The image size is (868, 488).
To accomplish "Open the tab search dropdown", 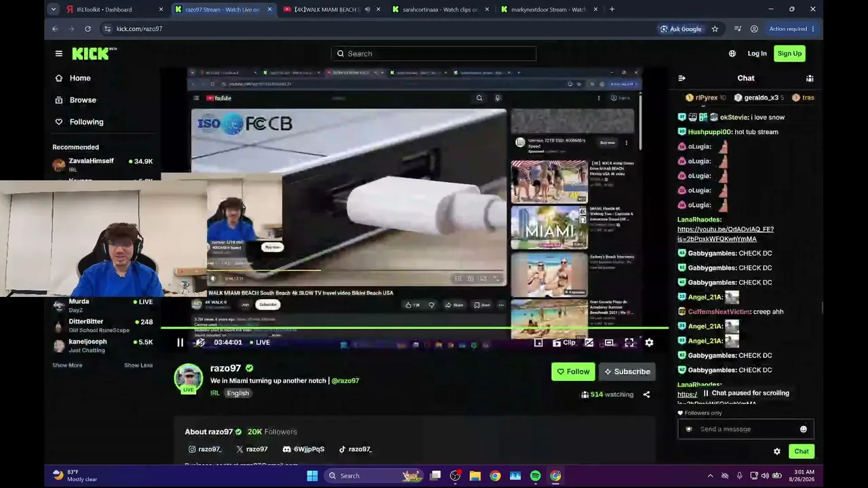I will 54,9.
